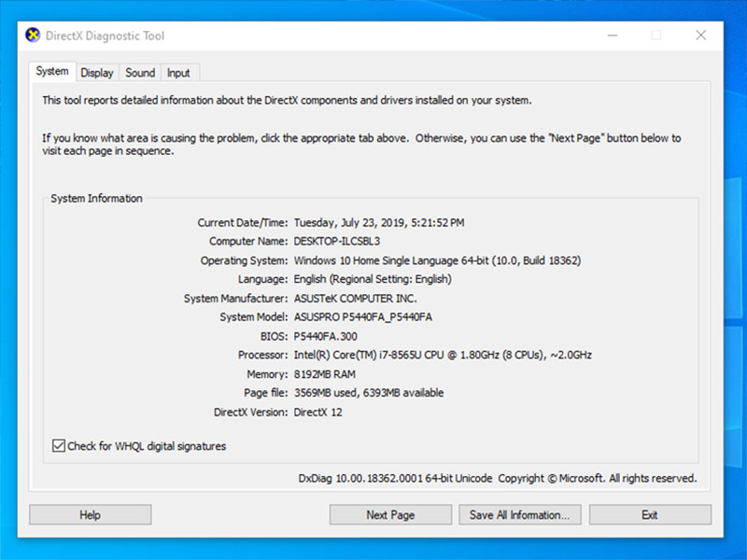
Task: Click the DirectX Version label
Action: click(250, 413)
